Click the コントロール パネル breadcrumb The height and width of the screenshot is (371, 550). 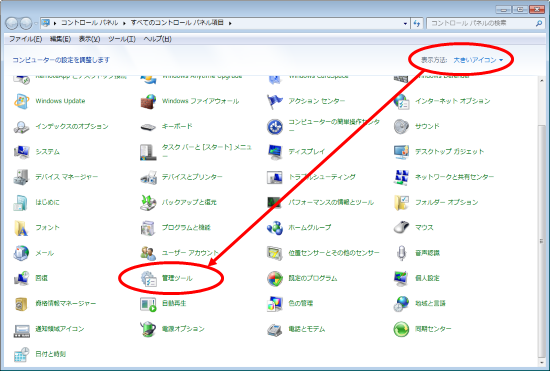tap(89, 23)
